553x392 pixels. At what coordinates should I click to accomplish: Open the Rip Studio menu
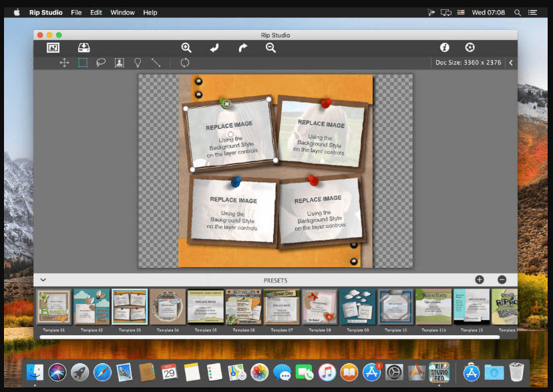click(46, 12)
